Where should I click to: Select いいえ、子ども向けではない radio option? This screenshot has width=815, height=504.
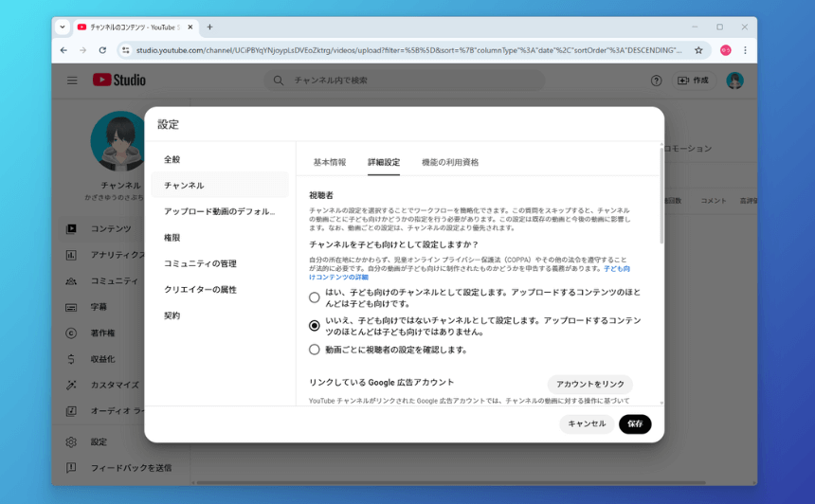coord(314,326)
